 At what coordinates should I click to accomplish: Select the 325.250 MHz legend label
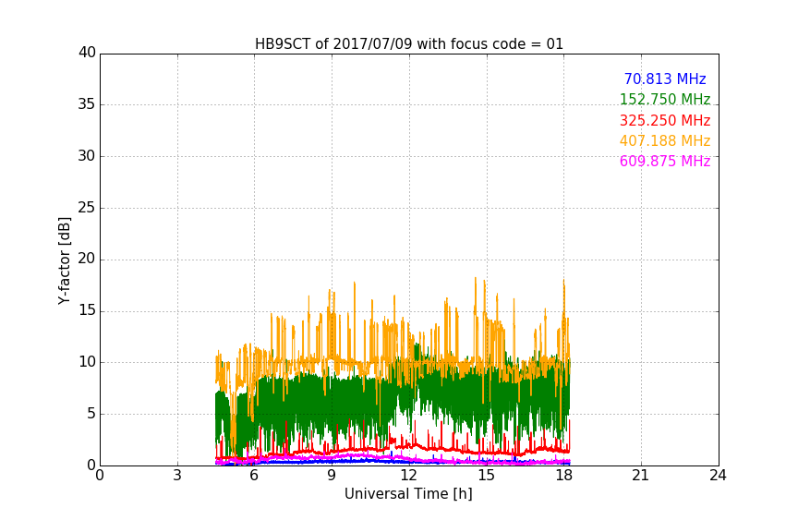(x=665, y=120)
